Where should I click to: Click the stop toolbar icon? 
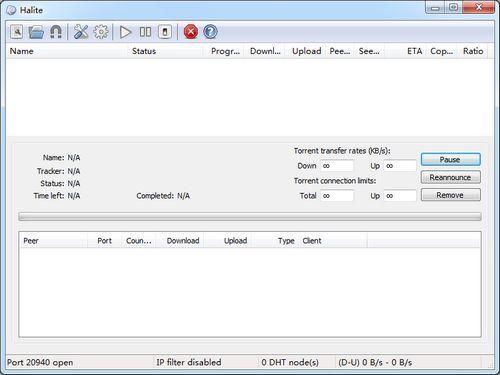(165, 32)
